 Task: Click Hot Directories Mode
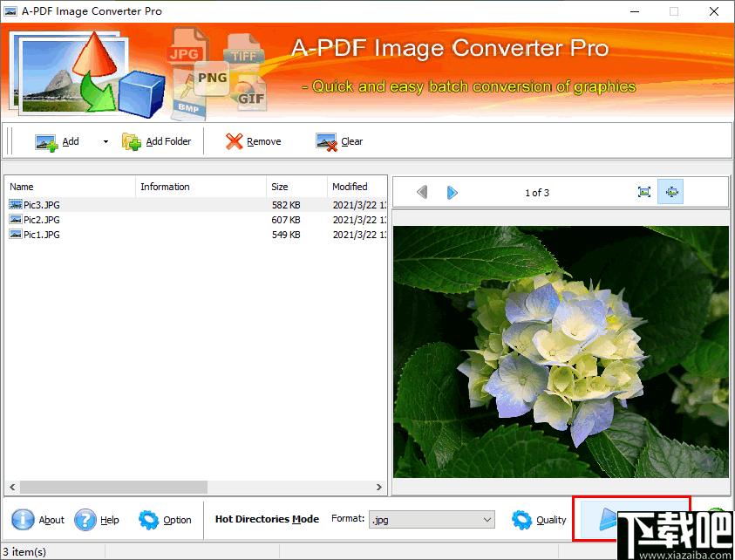[267, 519]
